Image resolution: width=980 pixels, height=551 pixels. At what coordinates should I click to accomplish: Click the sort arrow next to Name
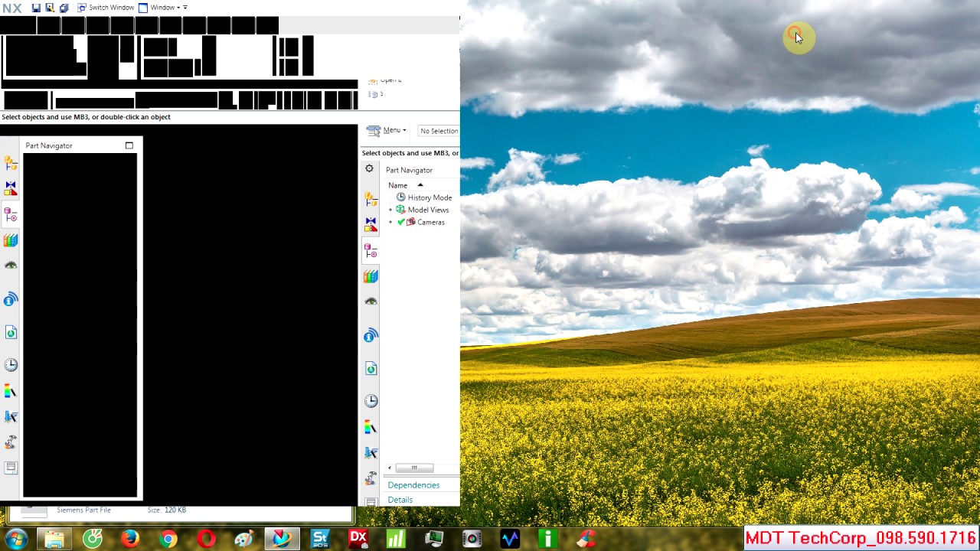[420, 185]
